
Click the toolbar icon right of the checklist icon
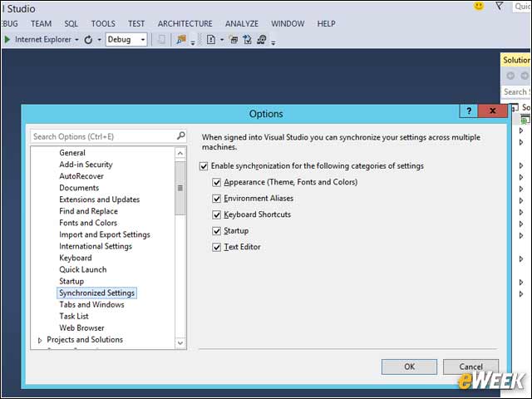[x=262, y=40]
